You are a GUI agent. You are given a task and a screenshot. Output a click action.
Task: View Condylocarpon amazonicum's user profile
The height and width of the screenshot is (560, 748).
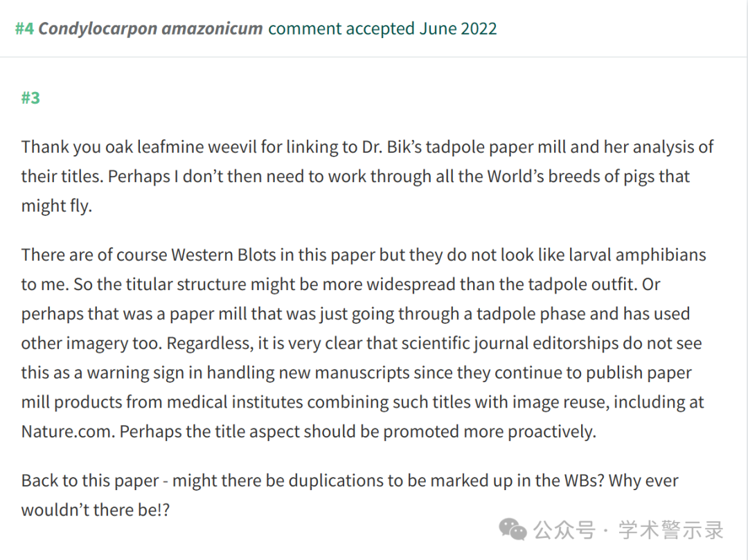point(150,28)
